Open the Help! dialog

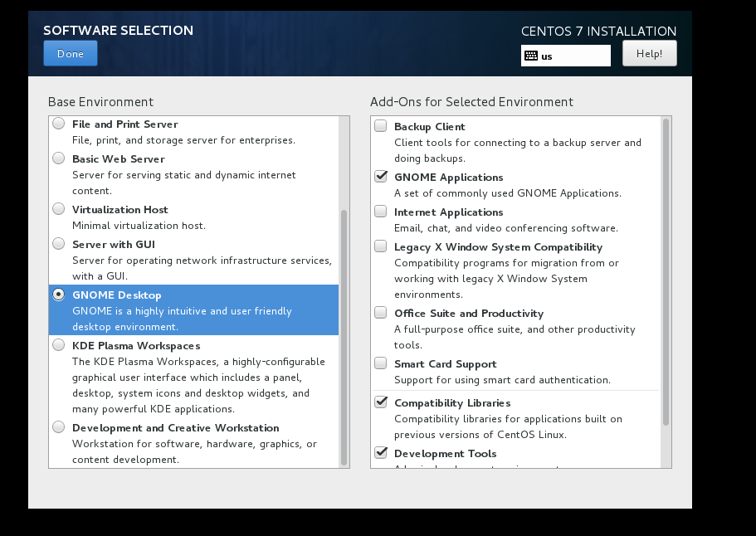pyautogui.click(x=649, y=54)
